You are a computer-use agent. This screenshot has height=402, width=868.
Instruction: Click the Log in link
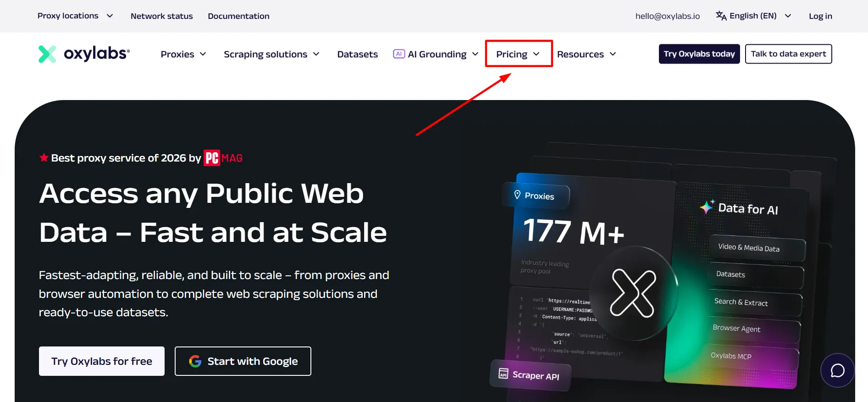point(820,16)
